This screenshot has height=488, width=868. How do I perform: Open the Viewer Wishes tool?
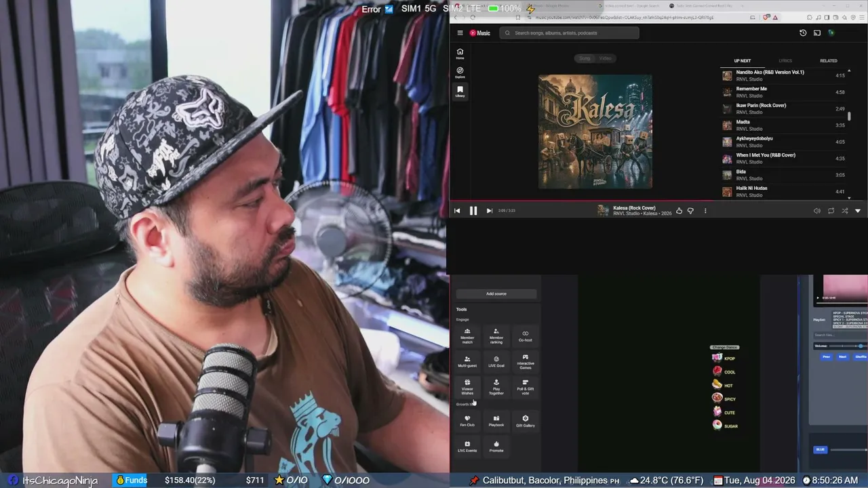[467, 387]
